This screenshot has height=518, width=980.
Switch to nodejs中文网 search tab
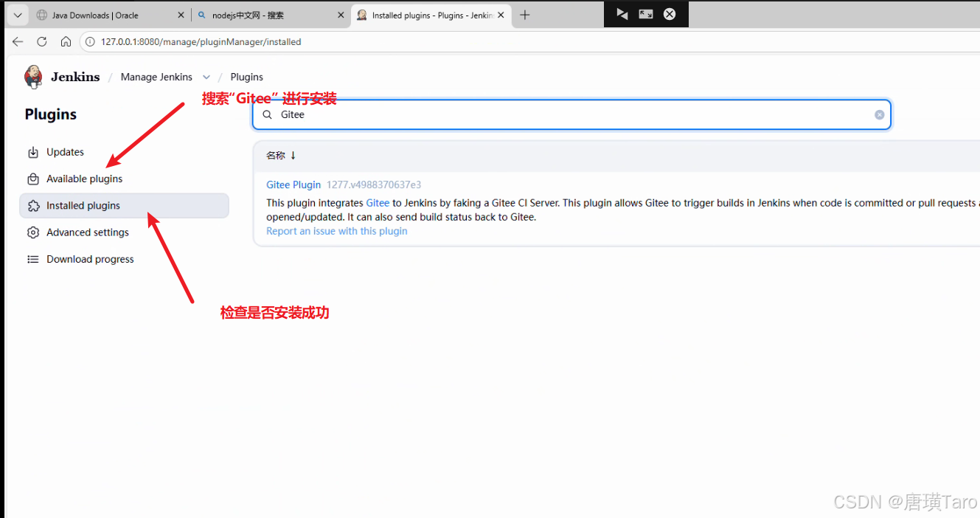[x=270, y=15]
